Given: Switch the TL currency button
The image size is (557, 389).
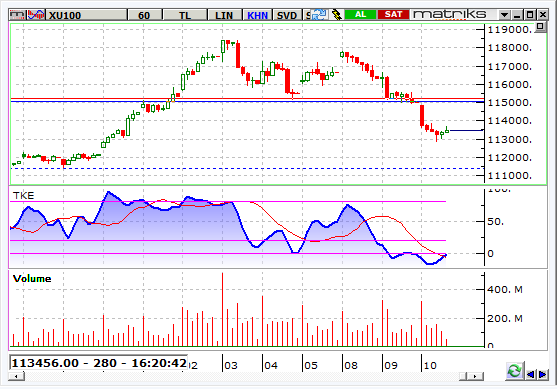Looking at the screenshot, I should [185, 15].
